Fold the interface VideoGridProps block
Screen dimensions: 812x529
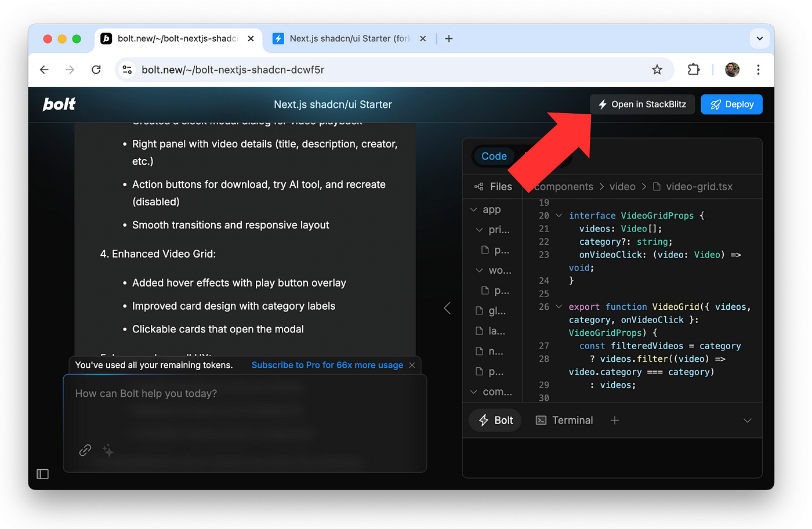(559, 216)
